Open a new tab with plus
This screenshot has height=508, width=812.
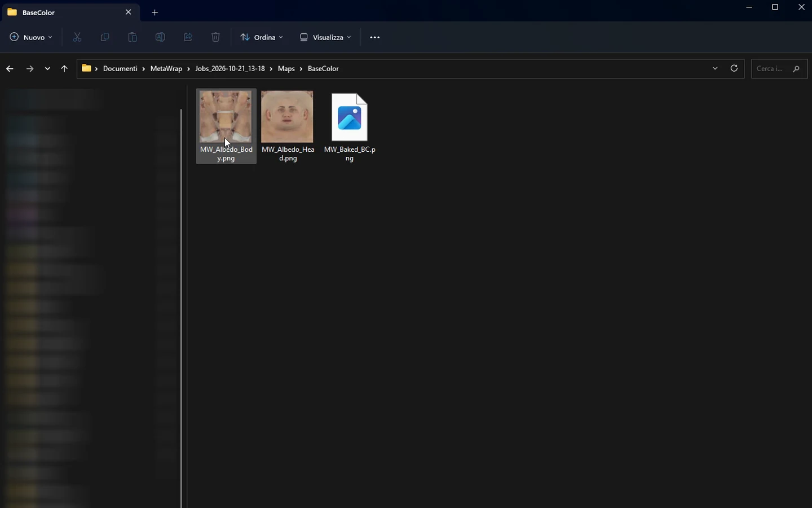[155, 12]
